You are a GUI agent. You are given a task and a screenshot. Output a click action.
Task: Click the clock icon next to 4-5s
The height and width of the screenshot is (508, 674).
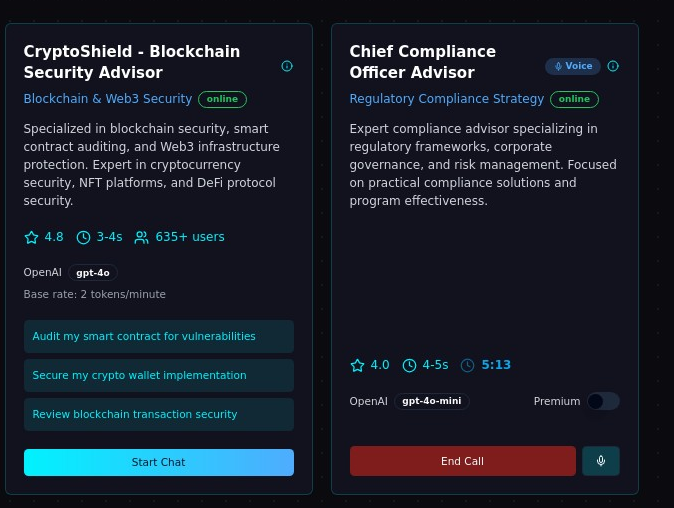[x=409, y=365]
